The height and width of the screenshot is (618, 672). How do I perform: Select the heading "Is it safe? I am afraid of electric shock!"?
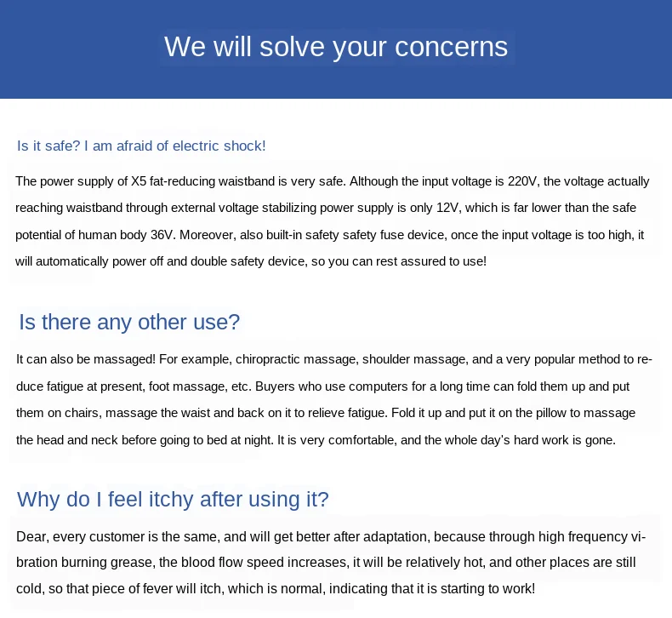tap(141, 146)
